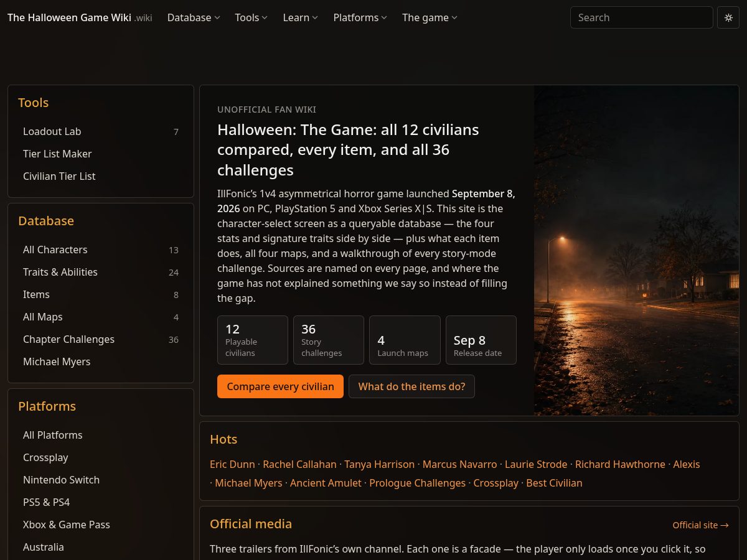Open All Characters database page
747x560 pixels.
click(x=101, y=250)
